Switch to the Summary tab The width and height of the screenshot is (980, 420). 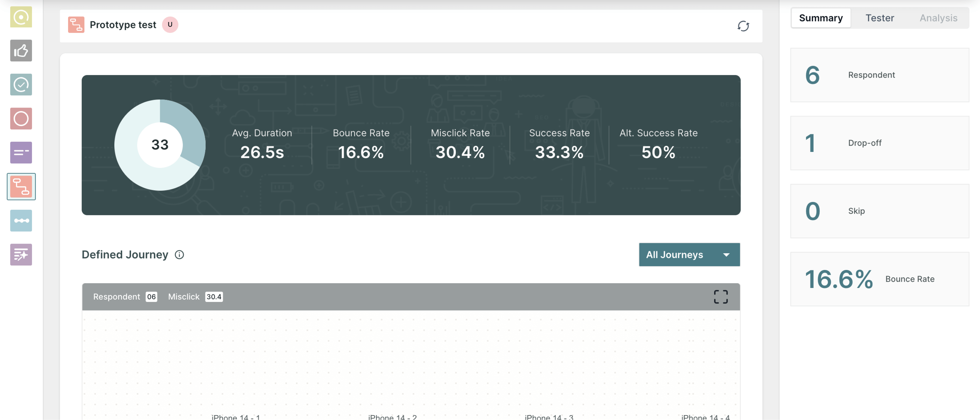click(x=821, y=18)
